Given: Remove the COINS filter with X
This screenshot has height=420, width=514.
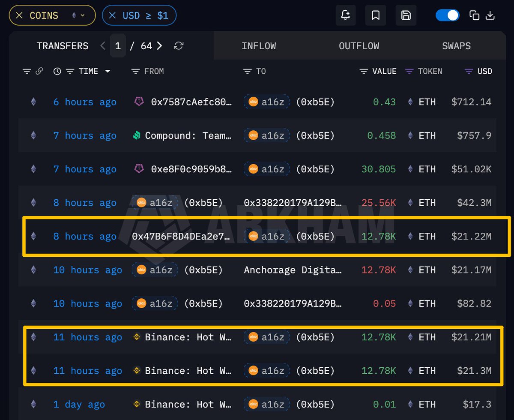Looking at the screenshot, I should [19, 15].
